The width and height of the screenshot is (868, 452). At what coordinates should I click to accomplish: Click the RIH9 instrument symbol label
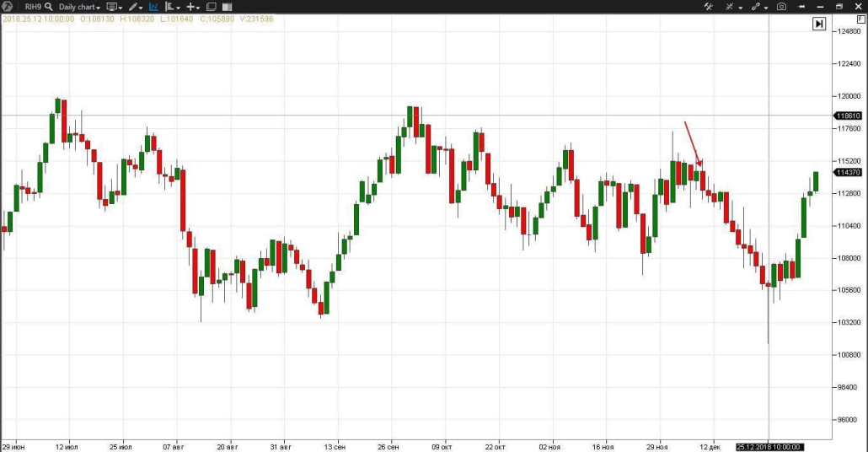pos(33,7)
